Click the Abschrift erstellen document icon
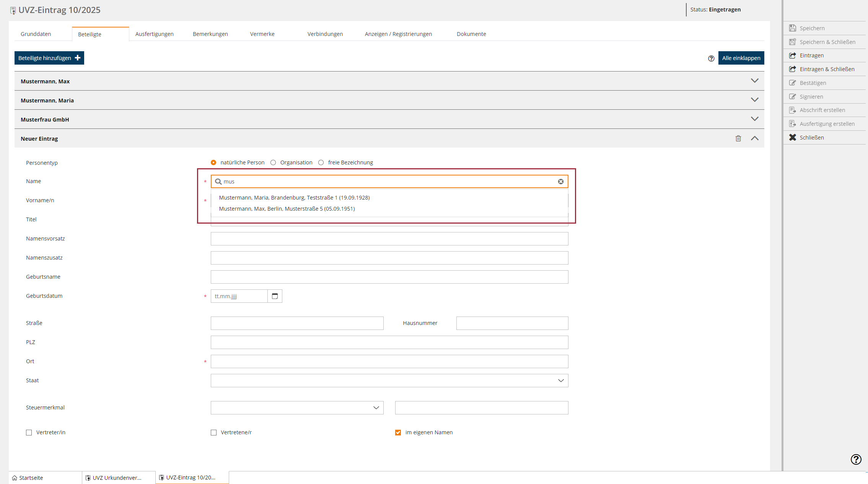Viewport: 868px width, 484px height. pyautogui.click(x=793, y=110)
